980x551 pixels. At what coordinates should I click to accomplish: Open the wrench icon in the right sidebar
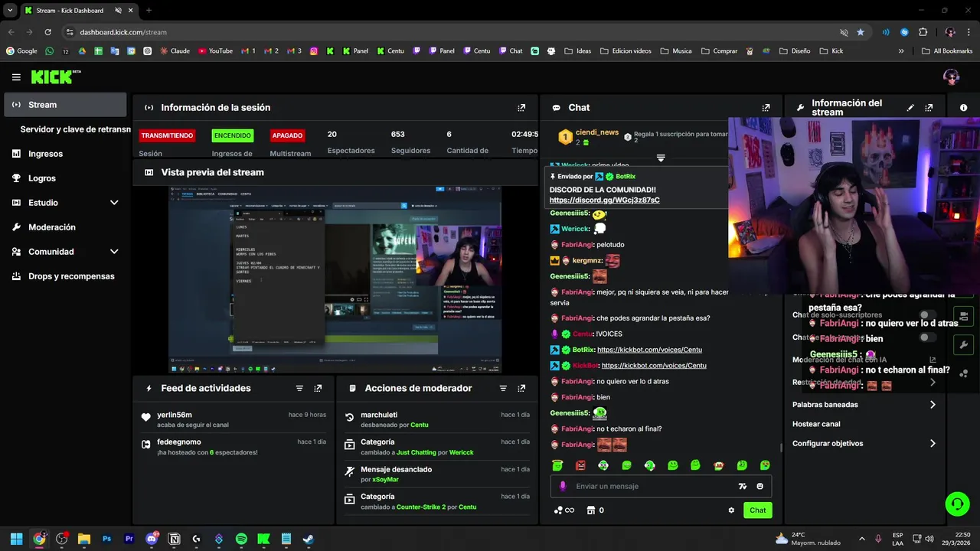[x=963, y=344]
